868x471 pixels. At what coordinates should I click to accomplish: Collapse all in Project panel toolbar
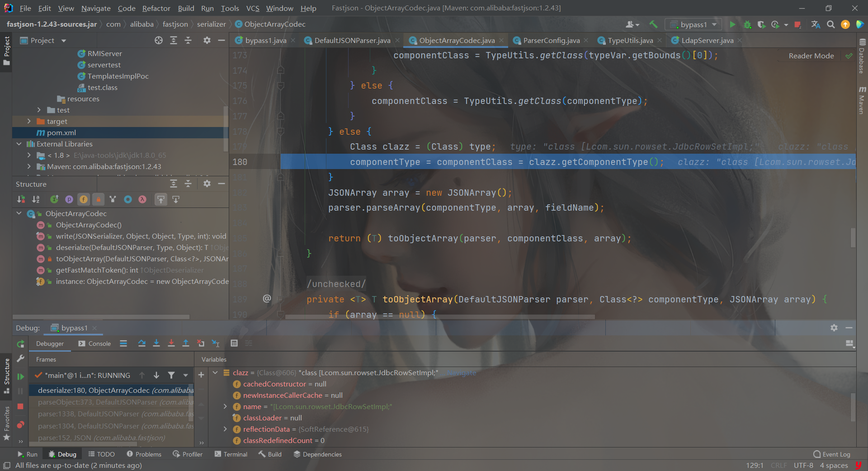coord(188,40)
